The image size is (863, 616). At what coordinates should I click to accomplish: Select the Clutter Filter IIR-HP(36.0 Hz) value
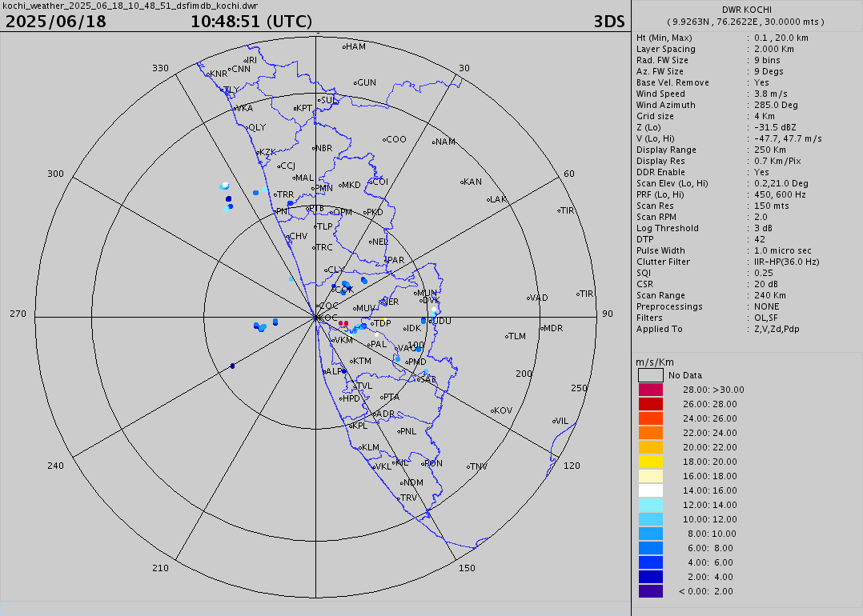coord(786,262)
